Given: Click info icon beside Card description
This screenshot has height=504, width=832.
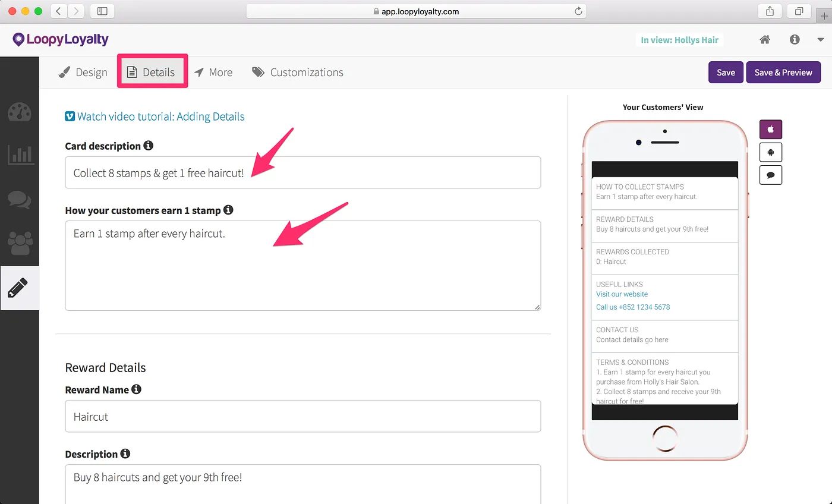Looking at the screenshot, I should [149, 146].
